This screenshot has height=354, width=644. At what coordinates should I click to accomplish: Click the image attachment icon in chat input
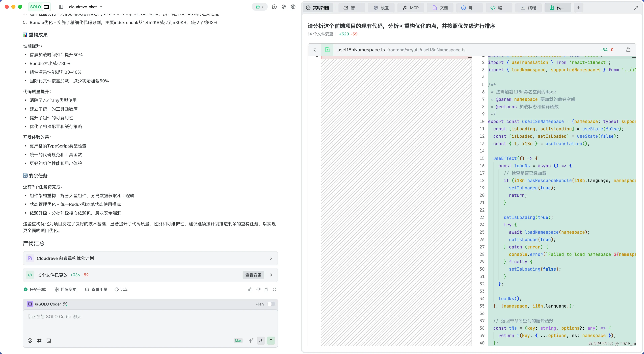[49, 340]
